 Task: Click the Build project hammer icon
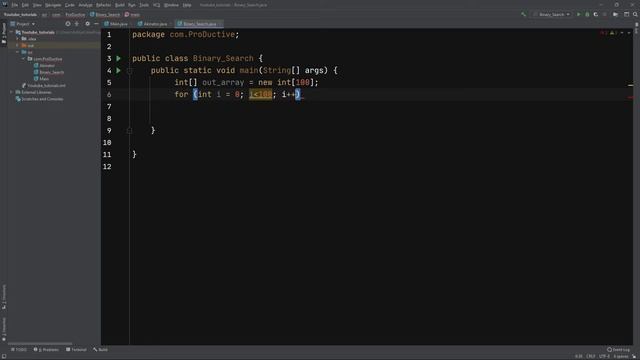tap(524, 14)
